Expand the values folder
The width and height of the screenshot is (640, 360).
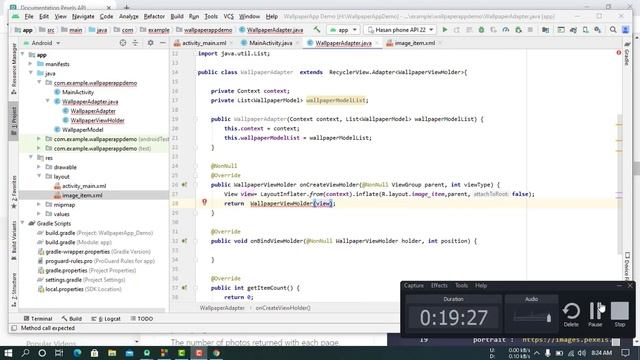(x=39, y=214)
